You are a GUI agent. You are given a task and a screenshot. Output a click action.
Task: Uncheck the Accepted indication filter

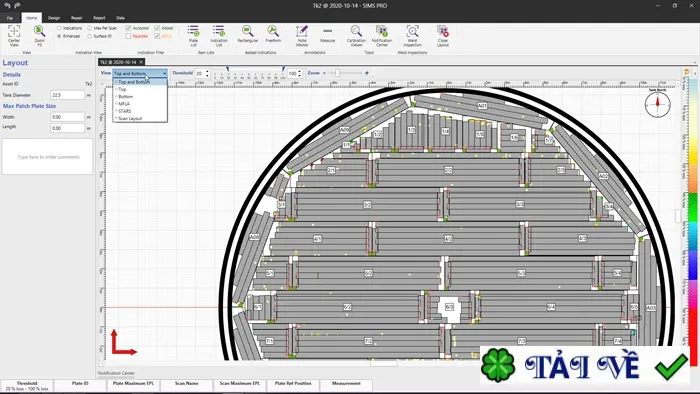pyautogui.click(x=128, y=28)
